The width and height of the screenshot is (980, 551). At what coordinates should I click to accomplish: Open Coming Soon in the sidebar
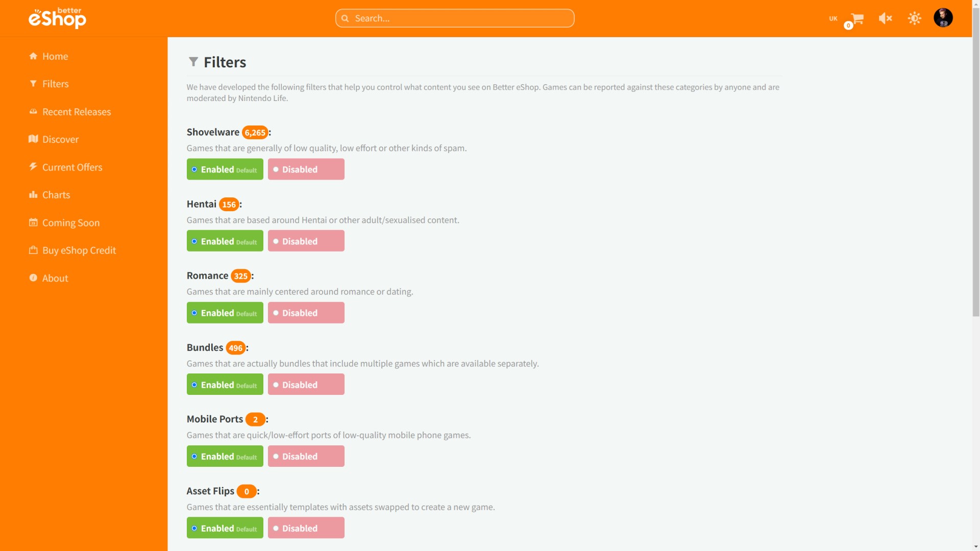click(70, 223)
